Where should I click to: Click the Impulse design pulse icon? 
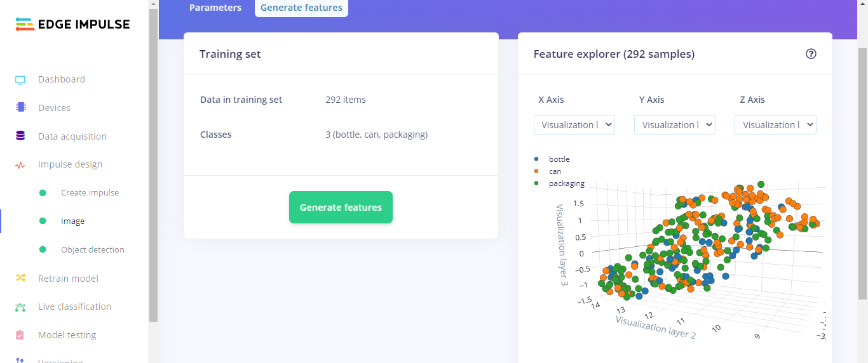click(20, 165)
